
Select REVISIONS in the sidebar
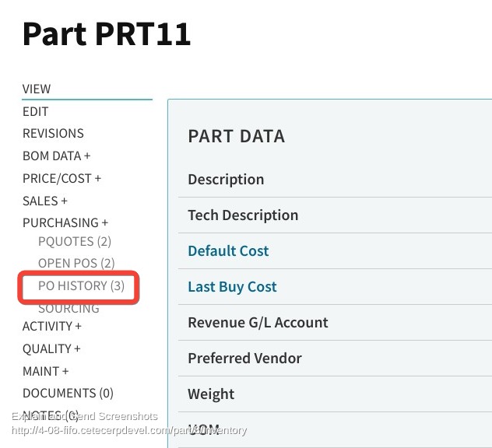tap(53, 134)
